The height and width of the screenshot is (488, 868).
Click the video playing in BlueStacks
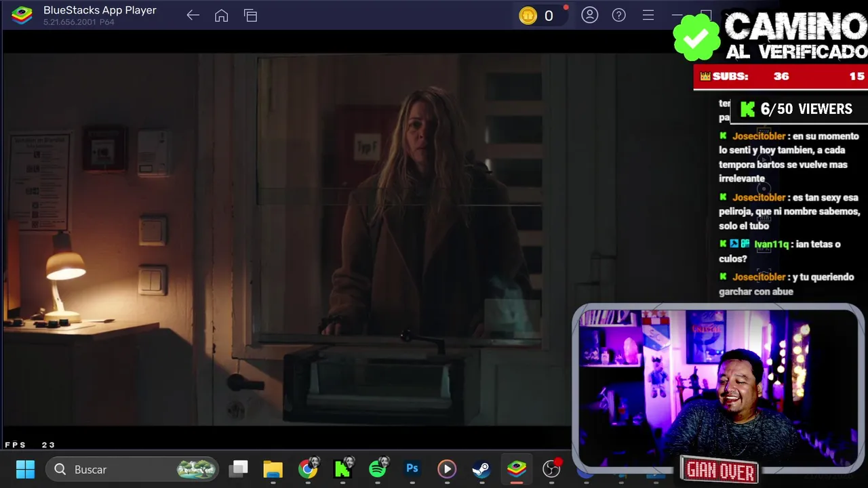(x=288, y=241)
